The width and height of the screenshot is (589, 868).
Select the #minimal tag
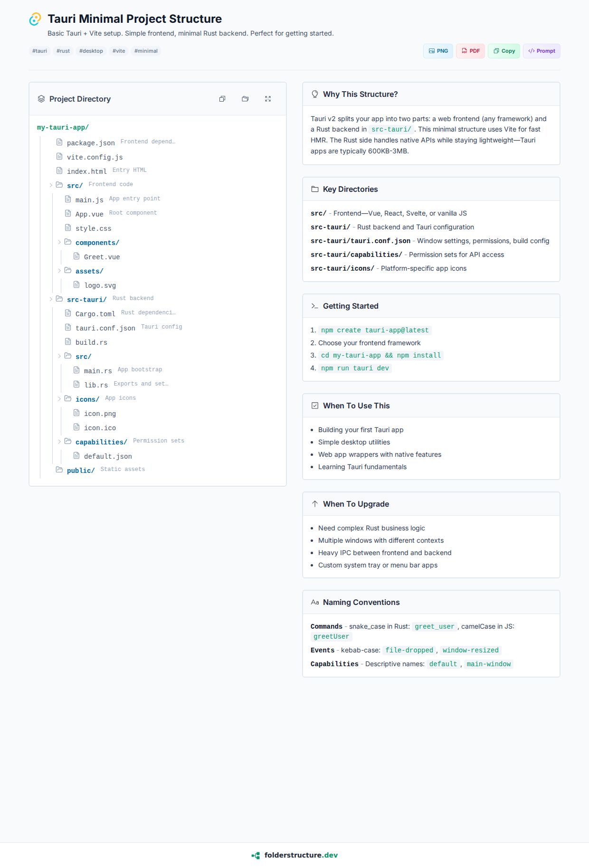point(146,51)
